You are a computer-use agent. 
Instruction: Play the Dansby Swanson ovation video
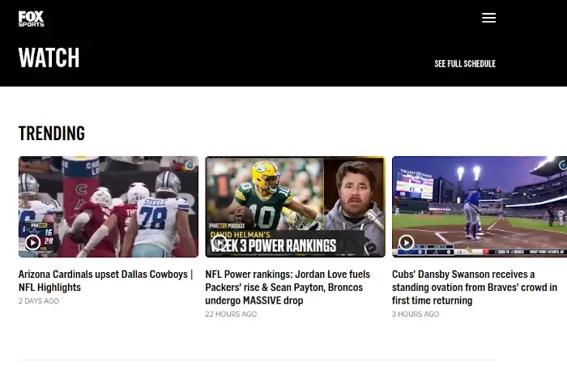click(406, 242)
